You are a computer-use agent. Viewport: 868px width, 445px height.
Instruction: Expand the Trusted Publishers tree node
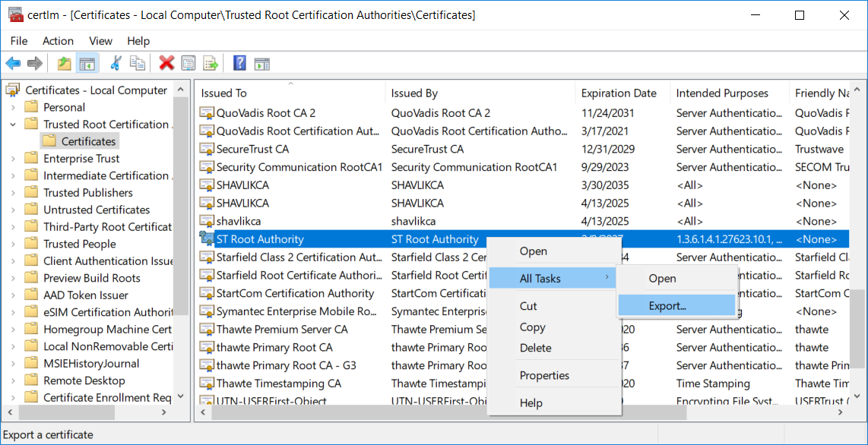pos(13,193)
